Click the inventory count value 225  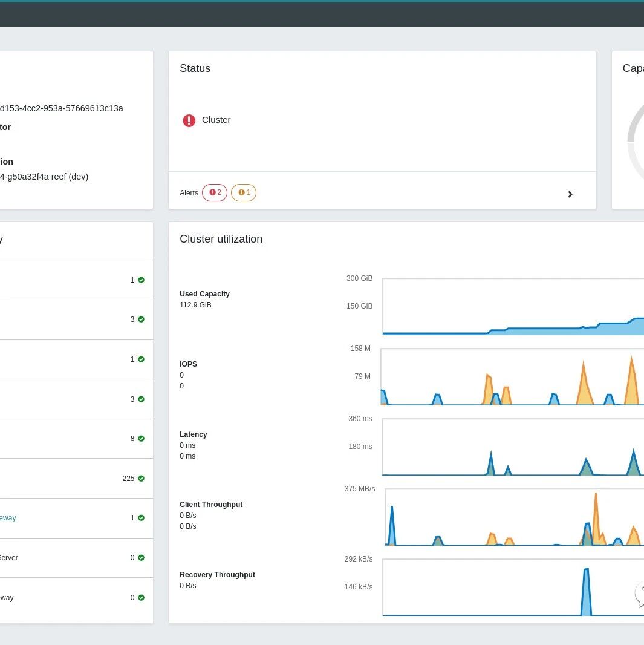(128, 479)
